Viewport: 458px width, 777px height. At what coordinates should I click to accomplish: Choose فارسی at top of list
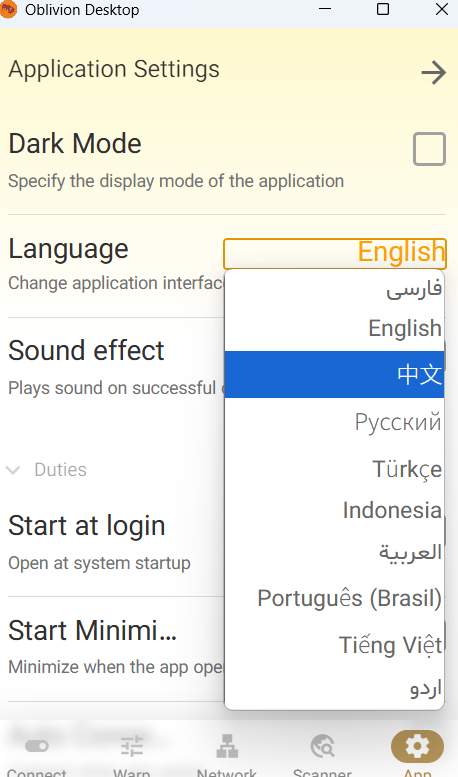(334, 289)
